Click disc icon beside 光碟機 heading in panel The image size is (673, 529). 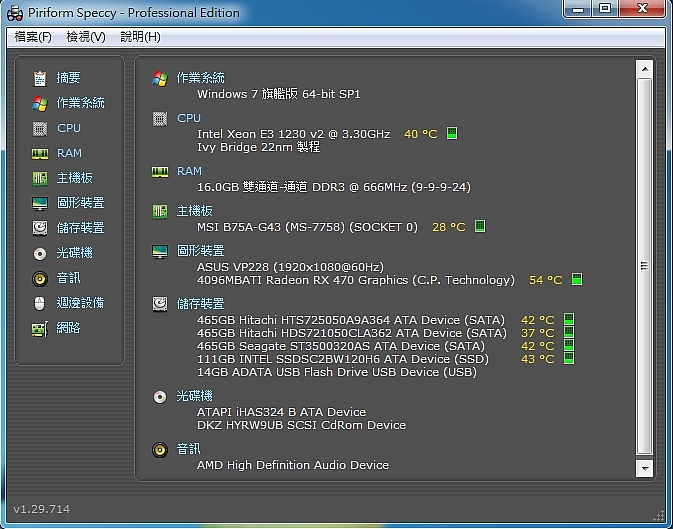(160, 397)
